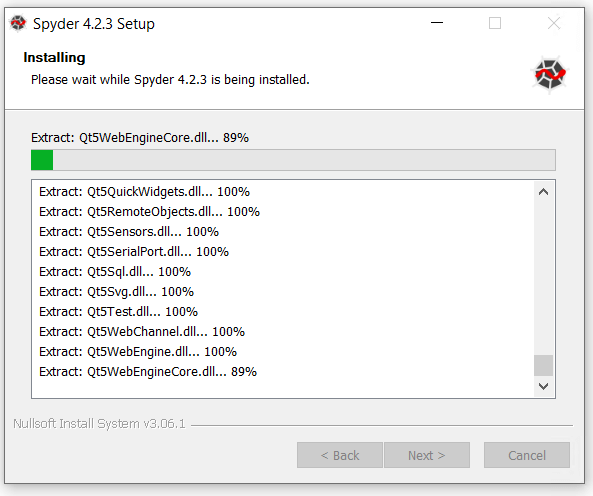593x496 pixels.
Task: Click the up arrow of the log scrollbar
Action: coord(543,192)
